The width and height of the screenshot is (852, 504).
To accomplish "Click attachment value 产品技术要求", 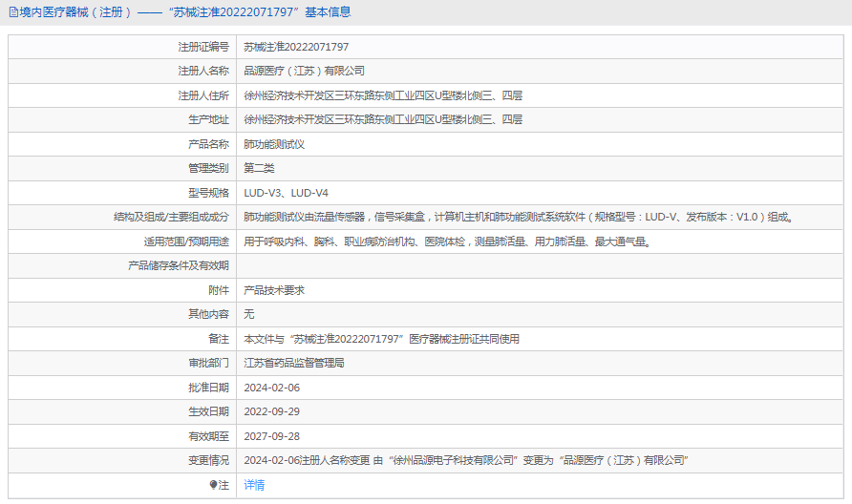I will pos(274,289).
